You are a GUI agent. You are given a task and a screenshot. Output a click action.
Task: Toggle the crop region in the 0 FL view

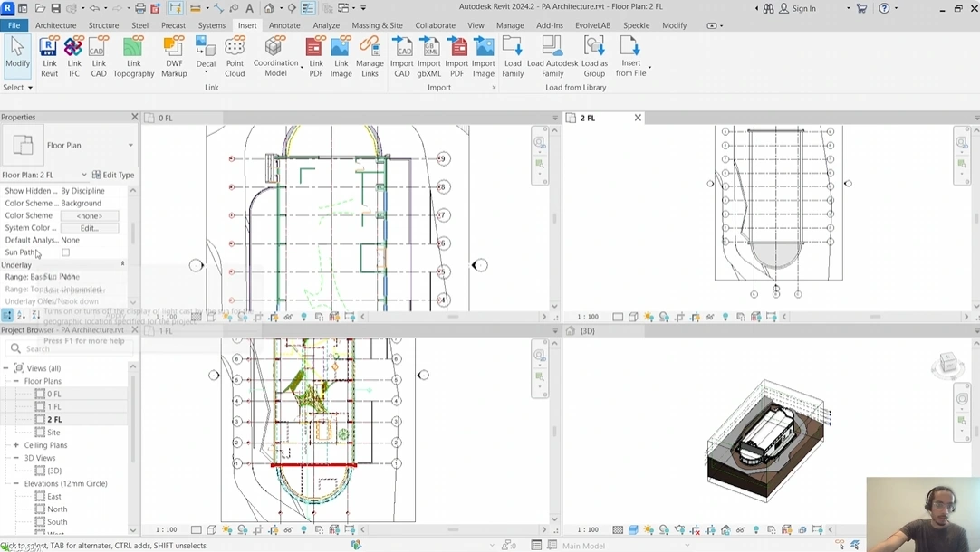[x=256, y=317]
